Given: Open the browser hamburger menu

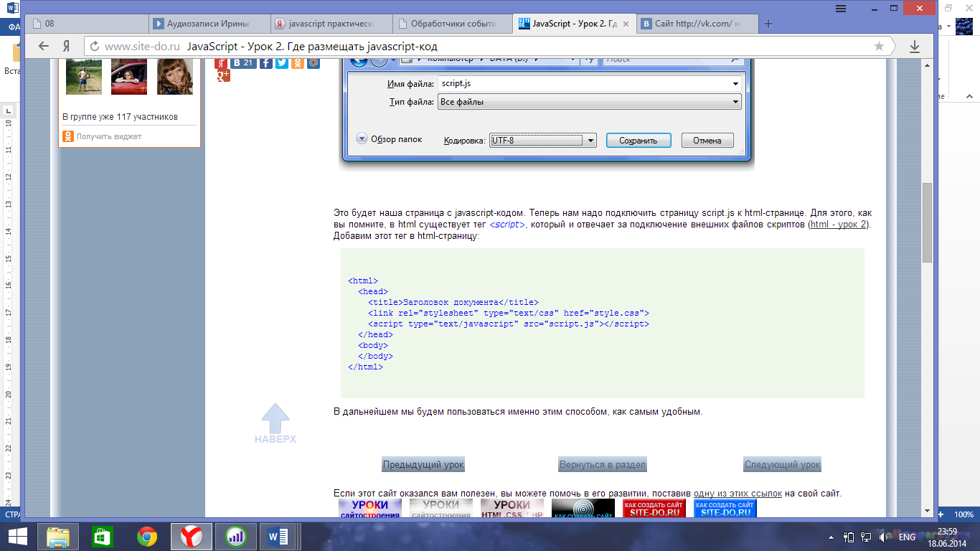Looking at the screenshot, I should click(x=840, y=8).
